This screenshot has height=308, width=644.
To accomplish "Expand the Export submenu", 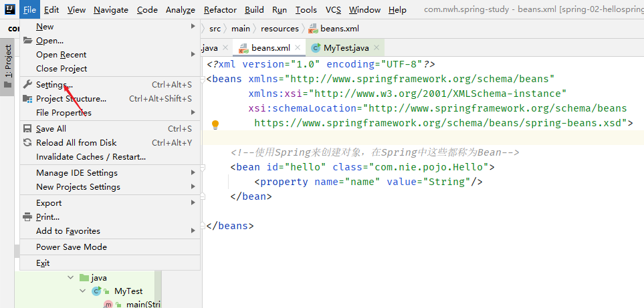I will [x=193, y=202].
